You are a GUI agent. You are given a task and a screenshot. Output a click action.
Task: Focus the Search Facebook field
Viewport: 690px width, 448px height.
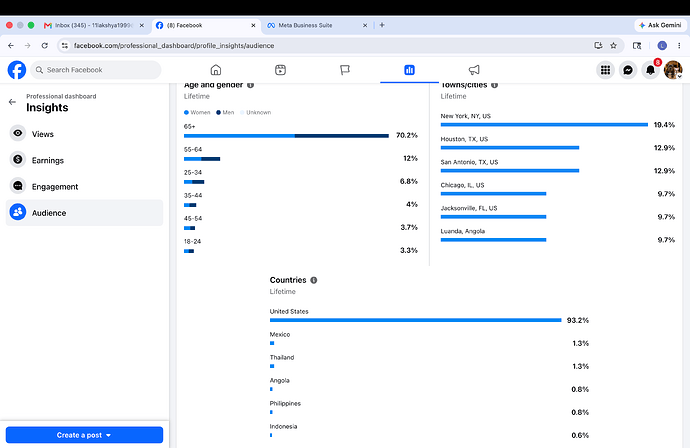96,70
